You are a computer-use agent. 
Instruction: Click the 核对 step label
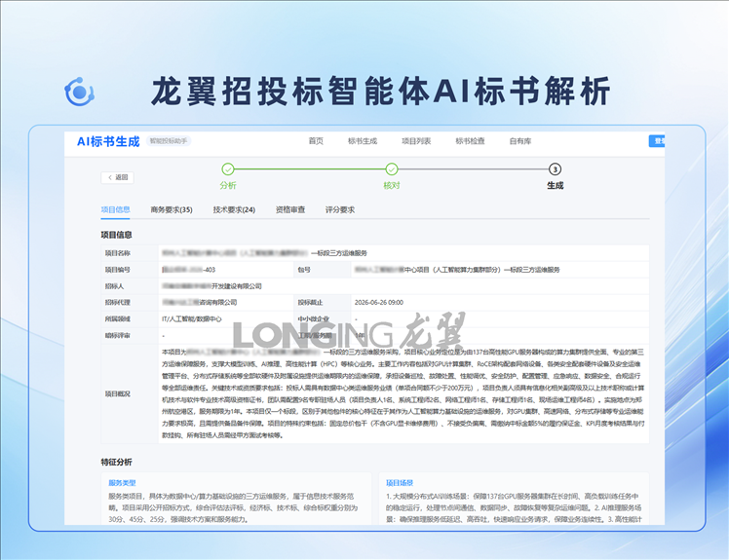[x=392, y=185]
